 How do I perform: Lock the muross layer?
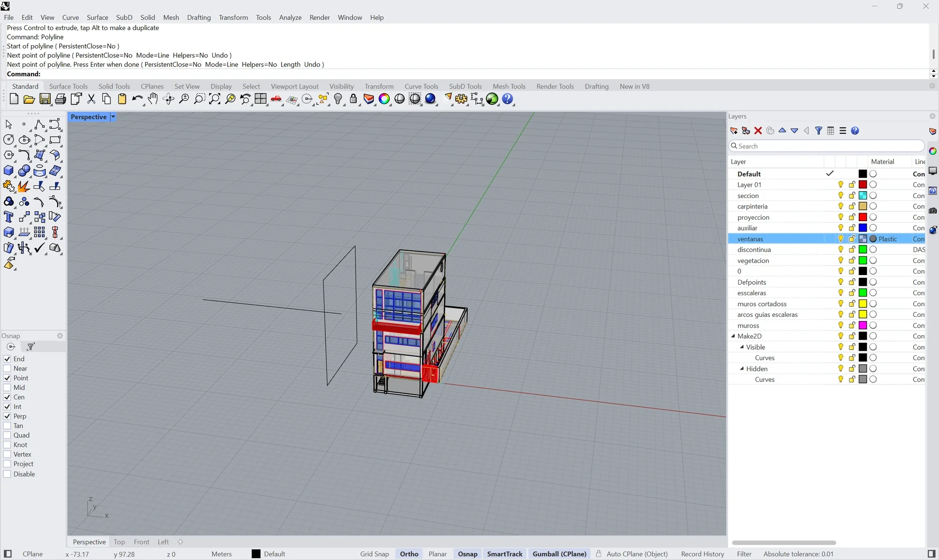click(x=852, y=325)
